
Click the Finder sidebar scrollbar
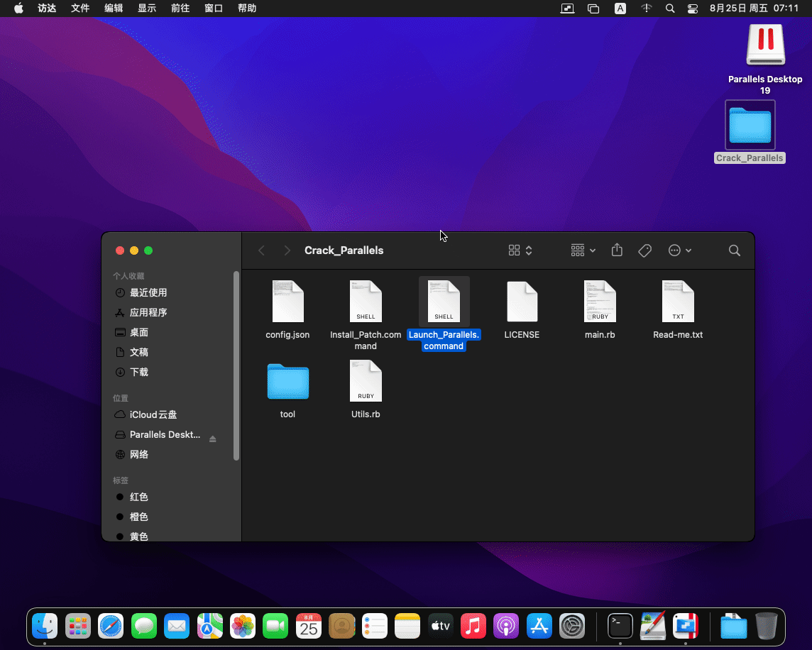(236, 365)
